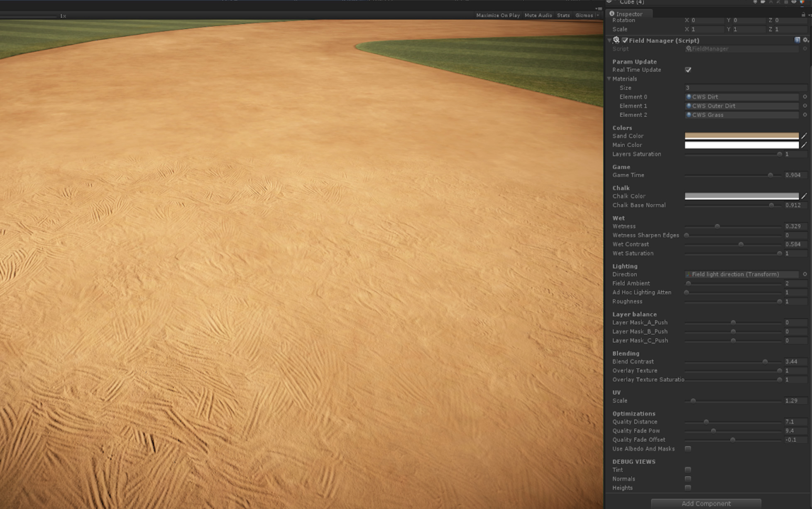Image resolution: width=812 pixels, height=509 pixels.
Task: Pick chalk color with eyedropper
Action: pos(804,196)
